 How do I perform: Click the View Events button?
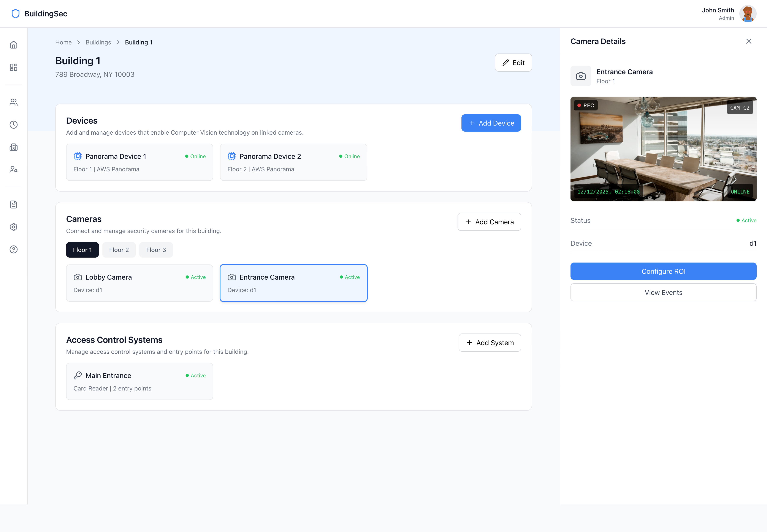coord(663,292)
